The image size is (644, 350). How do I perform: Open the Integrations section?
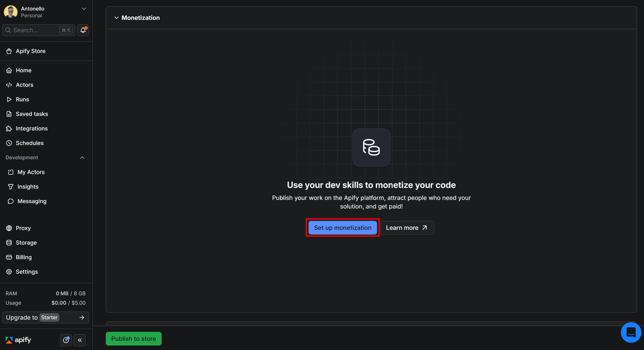click(32, 128)
